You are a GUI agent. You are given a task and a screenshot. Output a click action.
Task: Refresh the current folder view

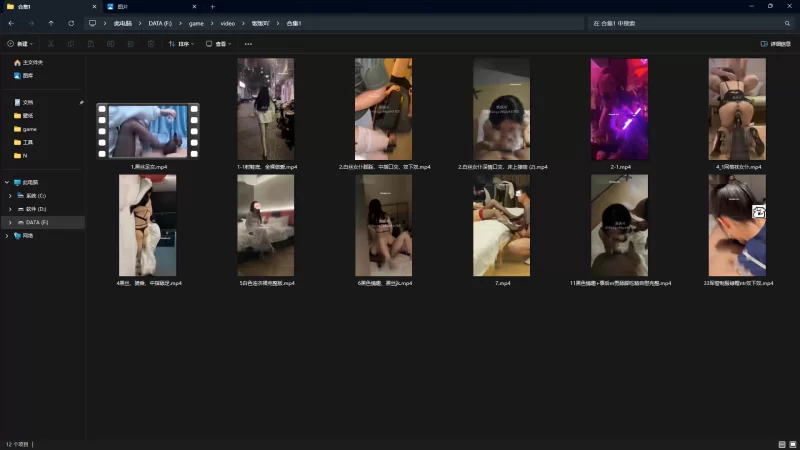click(71, 23)
